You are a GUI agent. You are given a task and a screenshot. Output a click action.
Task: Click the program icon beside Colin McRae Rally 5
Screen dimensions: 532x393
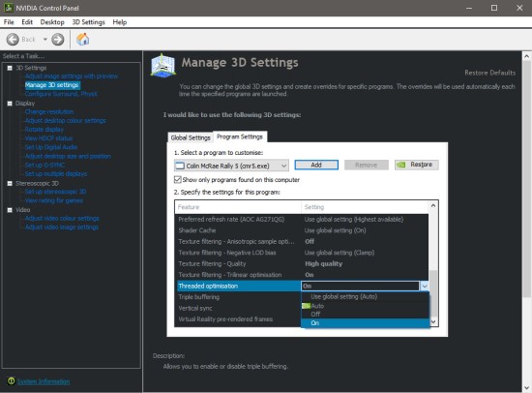[x=180, y=166]
